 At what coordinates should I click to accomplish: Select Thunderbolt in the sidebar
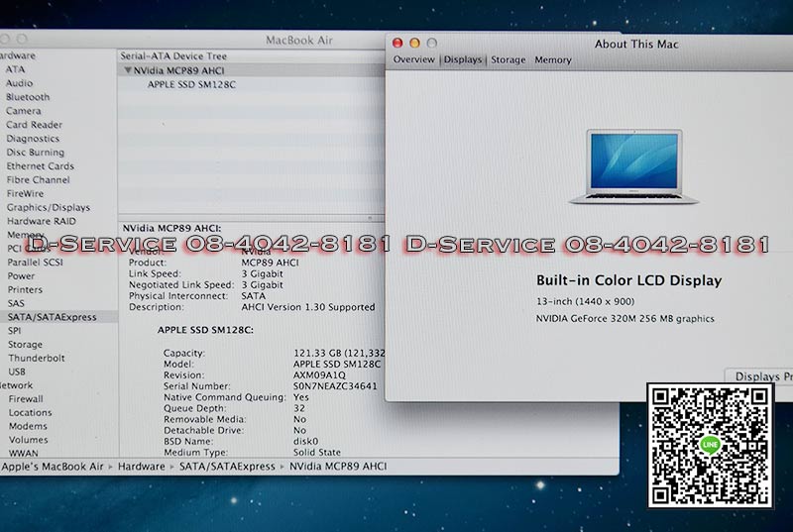[x=37, y=359]
